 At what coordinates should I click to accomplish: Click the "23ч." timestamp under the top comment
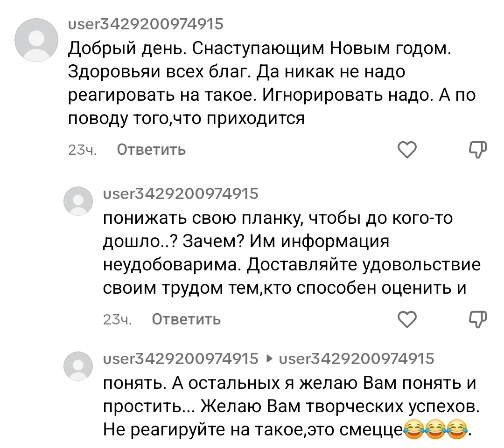point(82,150)
